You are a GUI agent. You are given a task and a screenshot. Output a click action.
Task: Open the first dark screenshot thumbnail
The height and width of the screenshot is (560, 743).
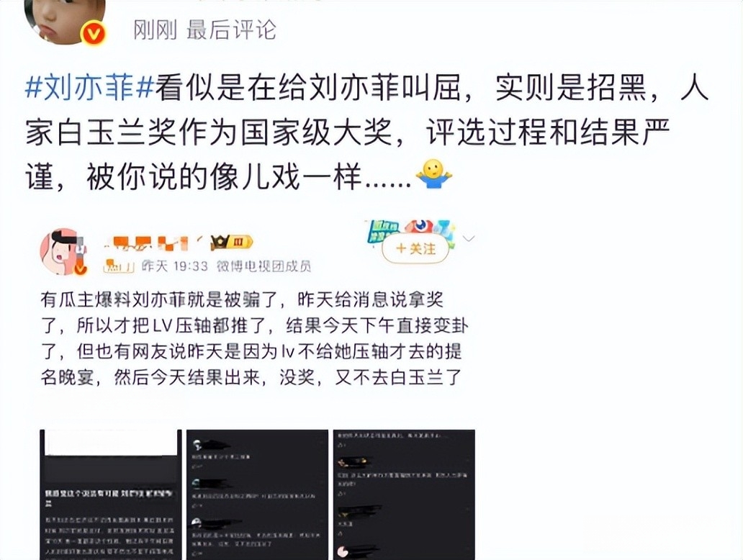[x=110, y=494]
